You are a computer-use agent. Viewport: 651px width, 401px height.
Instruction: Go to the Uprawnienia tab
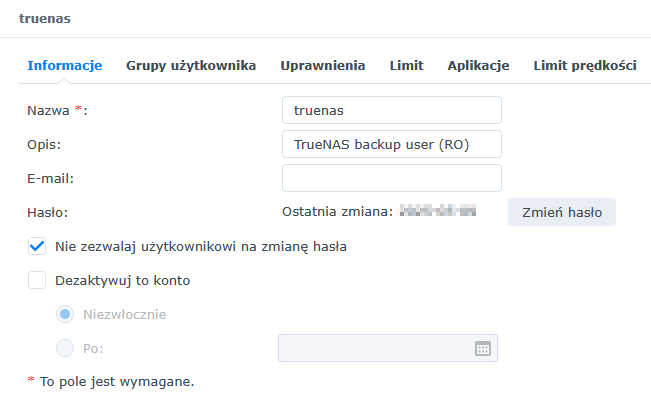coord(322,66)
